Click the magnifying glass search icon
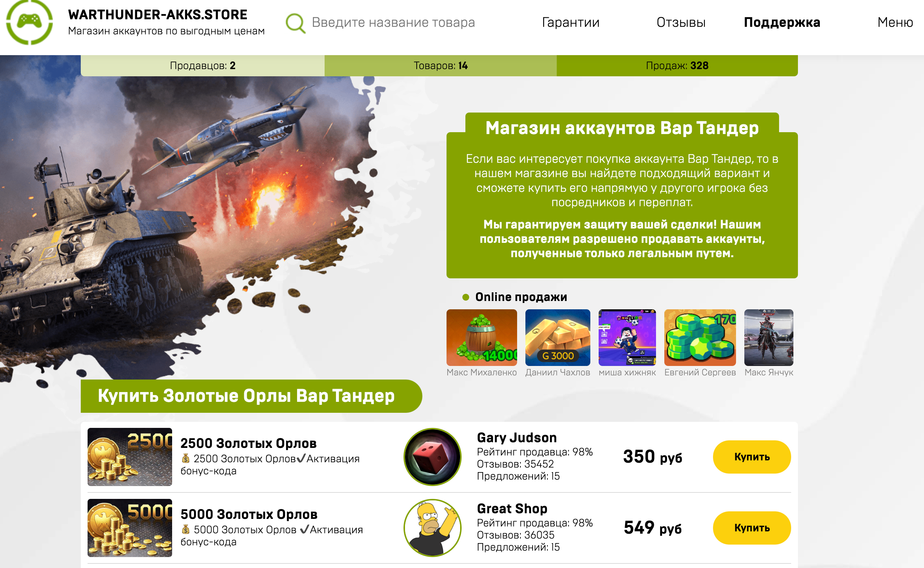Screen dimensions: 924x568 tap(296, 23)
